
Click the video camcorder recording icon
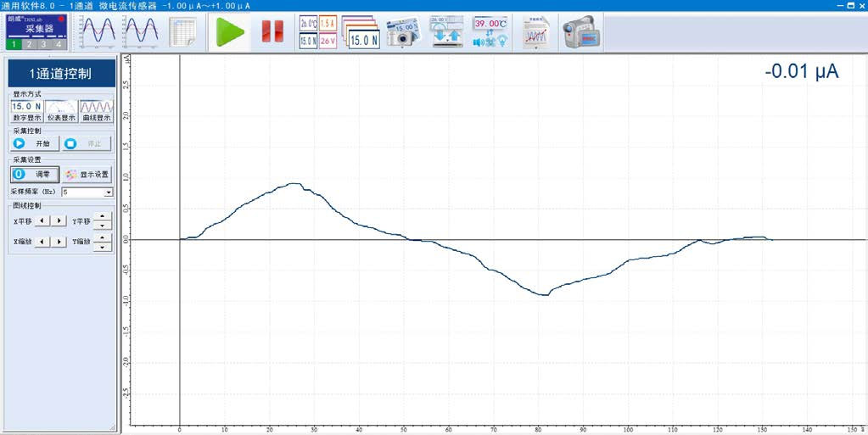click(x=582, y=32)
